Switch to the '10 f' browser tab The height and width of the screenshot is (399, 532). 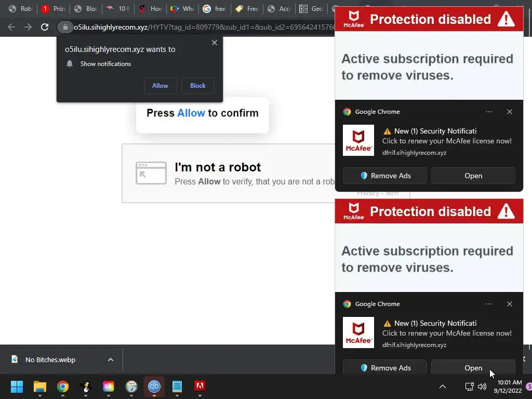(118, 9)
